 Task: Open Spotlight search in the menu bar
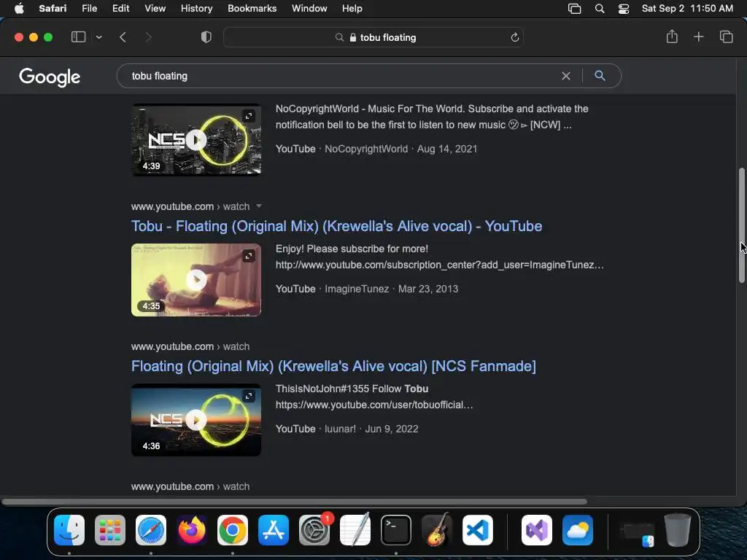(x=600, y=9)
